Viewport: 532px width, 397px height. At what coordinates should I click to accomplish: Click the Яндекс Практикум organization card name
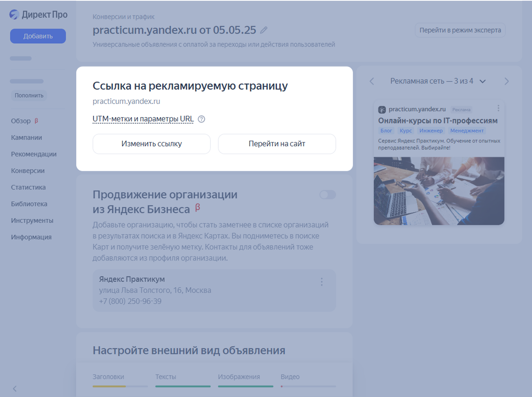132,279
